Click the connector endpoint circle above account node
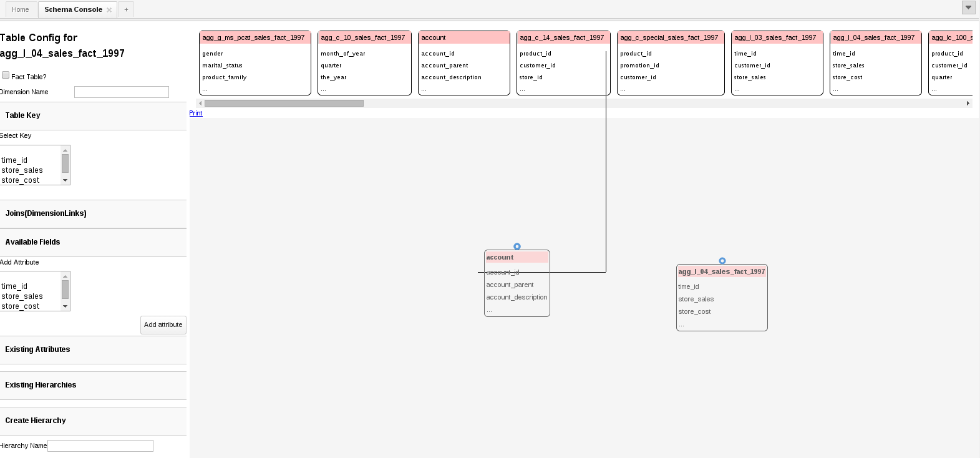Screen dimensions: 980x458 tap(517, 246)
